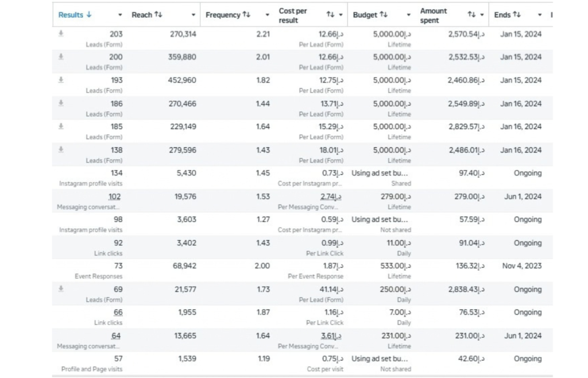Screen dimensions: 588x378
Task: Click download icon beside 69 leads
Action: tap(61, 289)
